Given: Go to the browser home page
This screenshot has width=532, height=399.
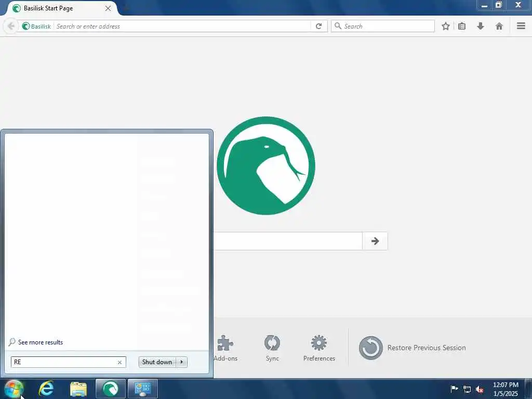Looking at the screenshot, I should [x=499, y=26].
